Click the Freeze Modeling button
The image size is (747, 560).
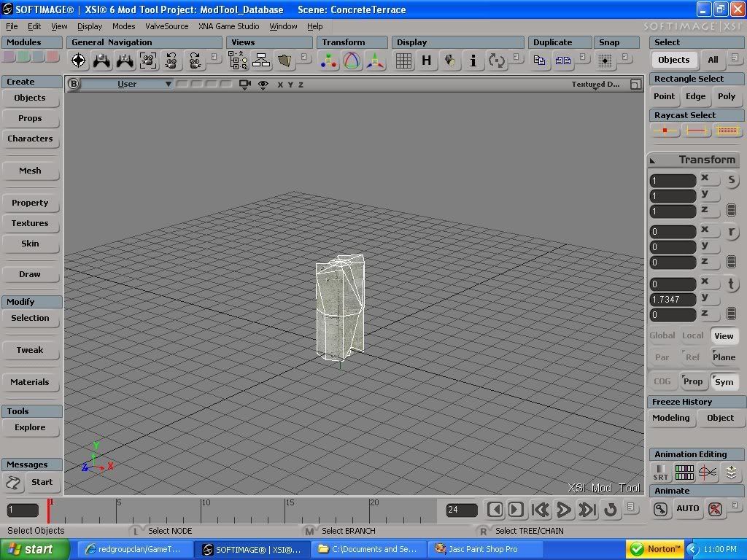671,418
